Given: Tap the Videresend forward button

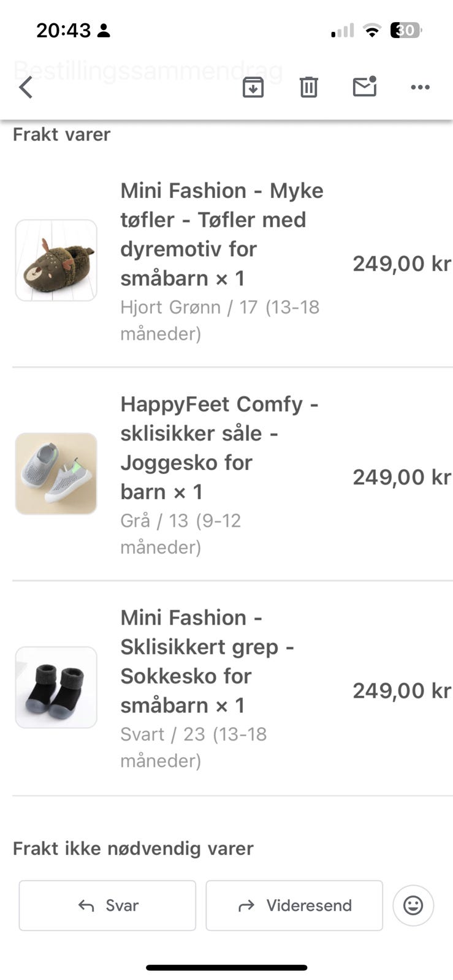Looking at the screenshot, I should (x=294, y=905).
